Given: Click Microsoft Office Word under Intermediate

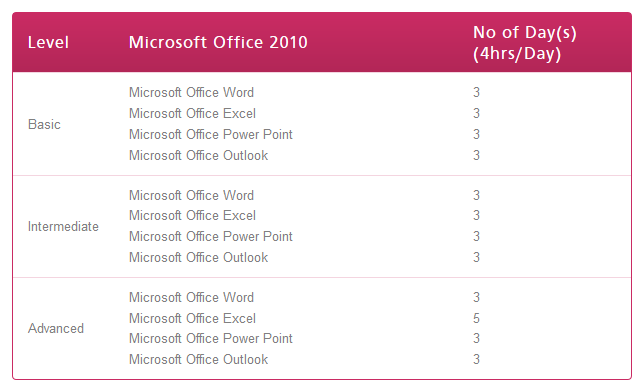Looking at the screenshot, I should tap(191, 196).
